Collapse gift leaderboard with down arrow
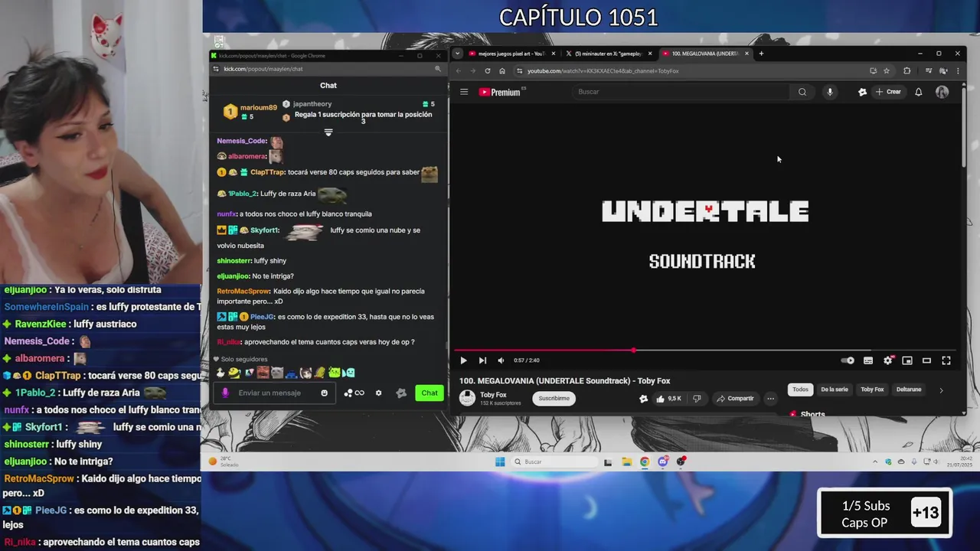980x551 pixels. (328, 132)
